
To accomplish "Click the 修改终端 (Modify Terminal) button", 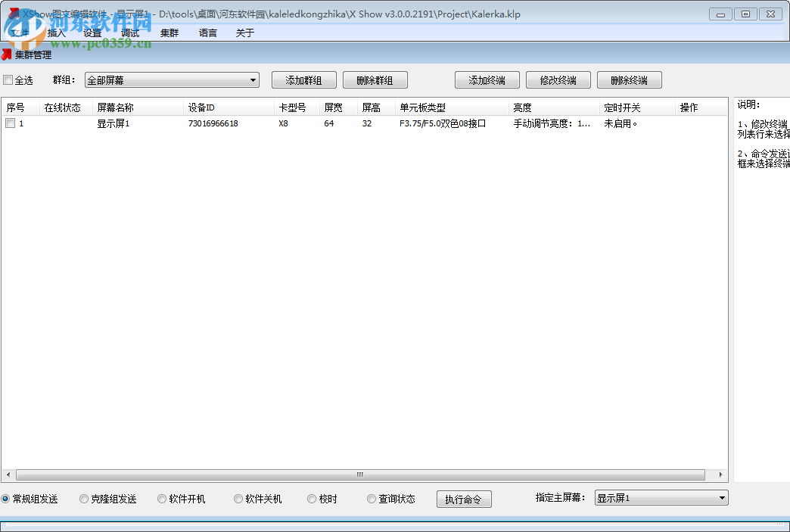I will tap(558, 79).
